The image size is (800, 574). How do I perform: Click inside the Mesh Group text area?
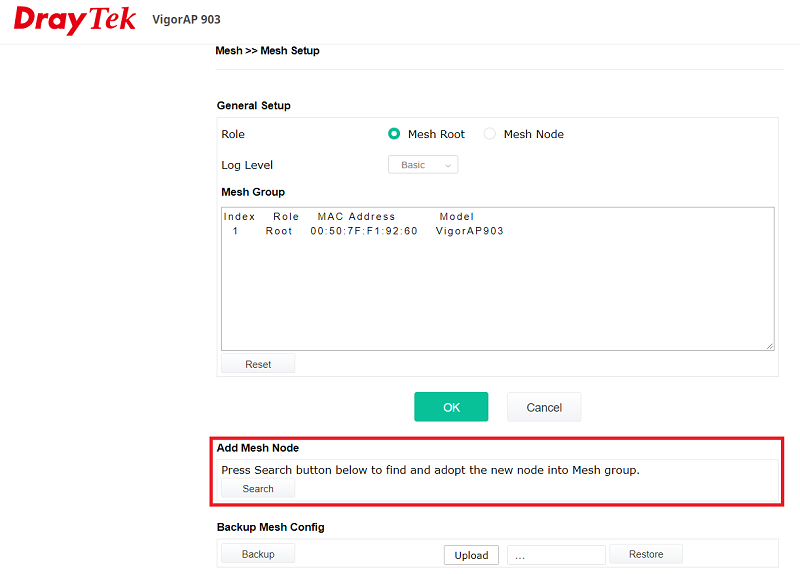click(x=498, y=279)
